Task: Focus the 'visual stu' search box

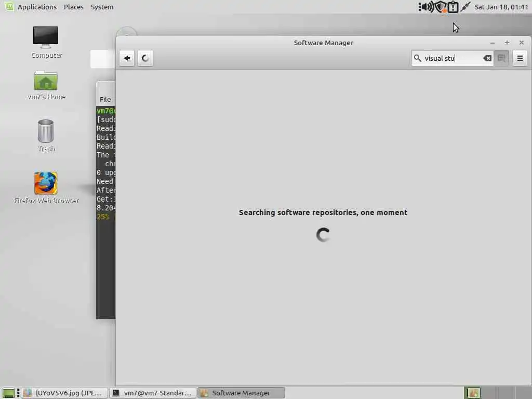Action: (453, 58)
